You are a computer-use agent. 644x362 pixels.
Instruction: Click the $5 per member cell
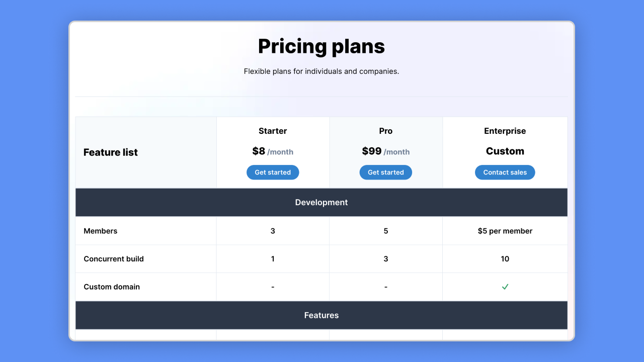pos(505,231)
